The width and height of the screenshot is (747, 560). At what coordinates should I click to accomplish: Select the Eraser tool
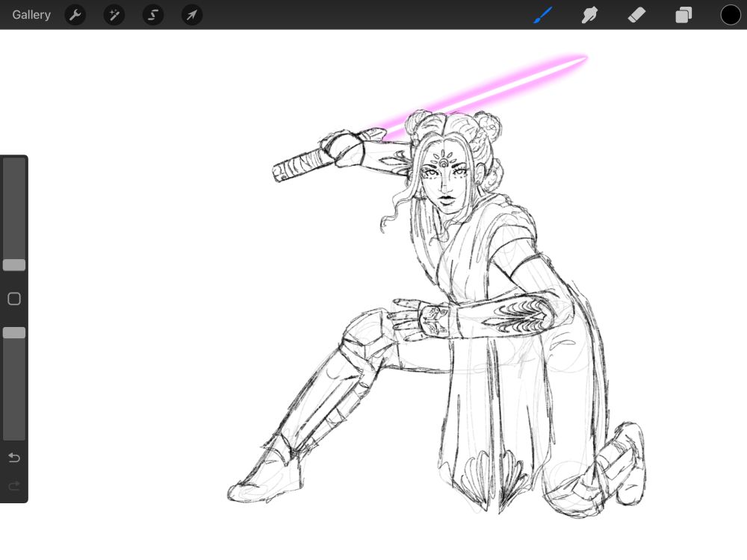(636, 15)
